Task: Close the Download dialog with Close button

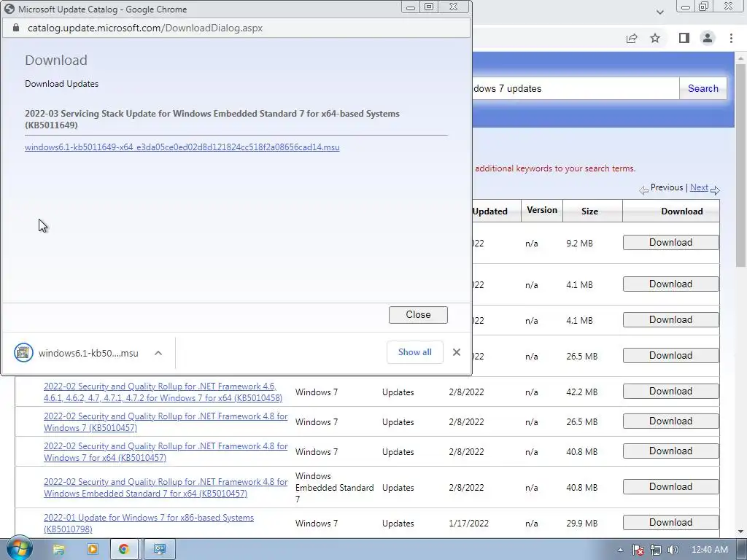Action: 418,315
